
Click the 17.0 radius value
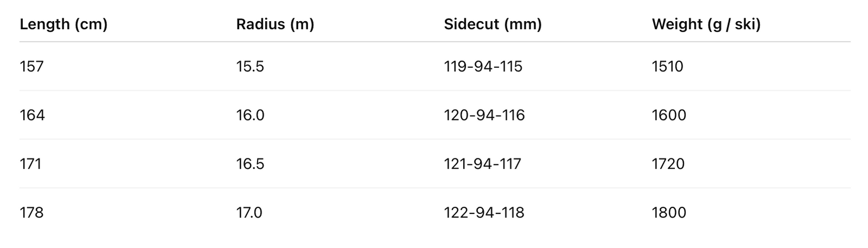[249, 213]
